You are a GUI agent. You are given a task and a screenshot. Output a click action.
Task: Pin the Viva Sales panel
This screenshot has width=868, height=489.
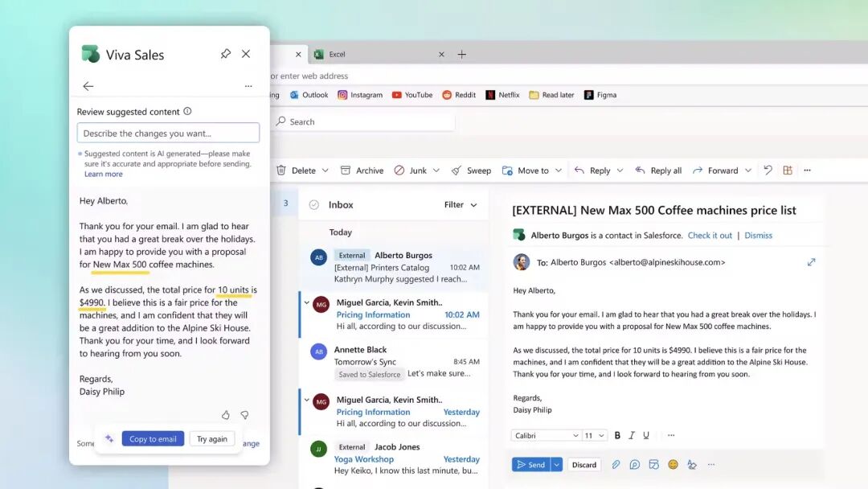click(225, 54)
